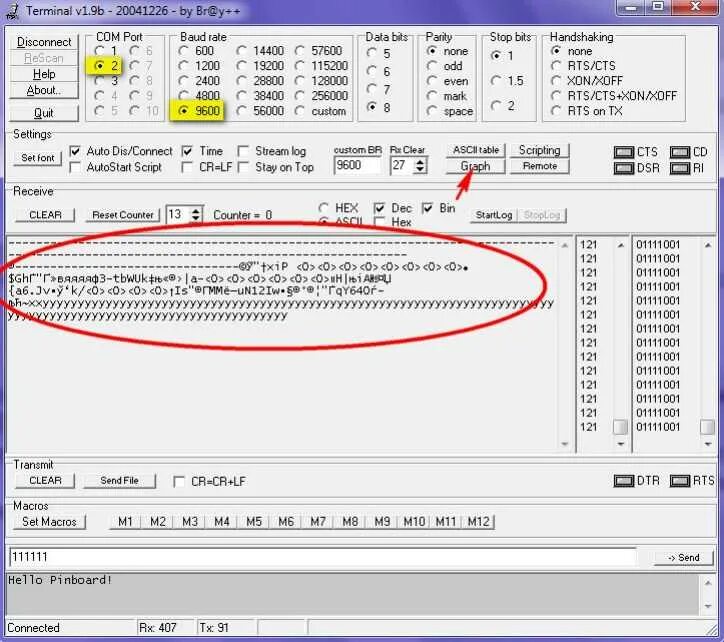Image resolution: width=724 pixels, height=642 pixels.
Task: Open the Help button
Action: [x=44, y=74]
